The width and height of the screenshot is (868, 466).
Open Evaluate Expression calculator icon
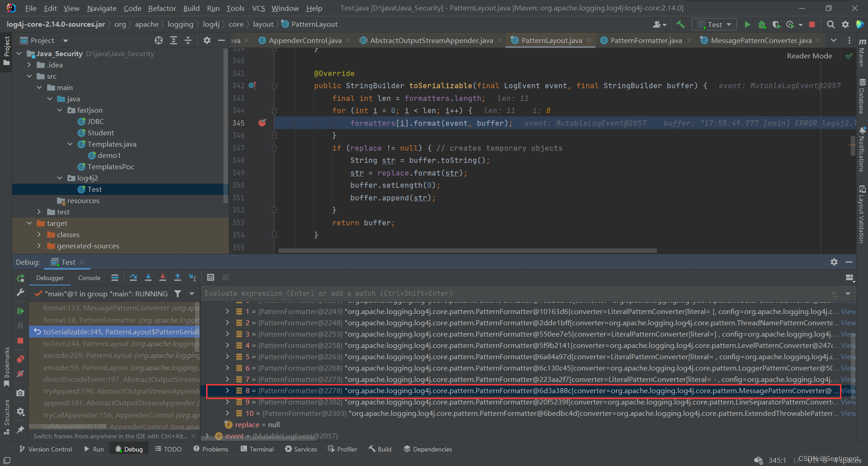[211, 277]
